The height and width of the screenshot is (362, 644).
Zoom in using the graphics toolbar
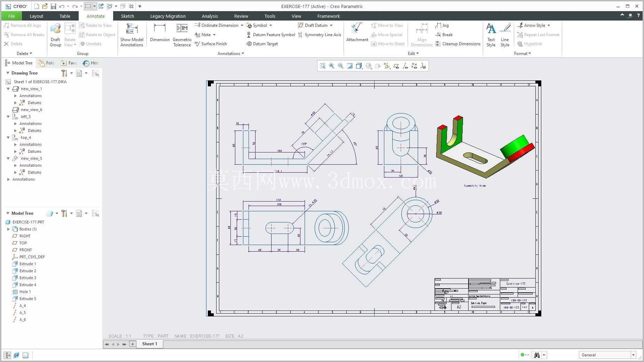click(x=332, y=66)
